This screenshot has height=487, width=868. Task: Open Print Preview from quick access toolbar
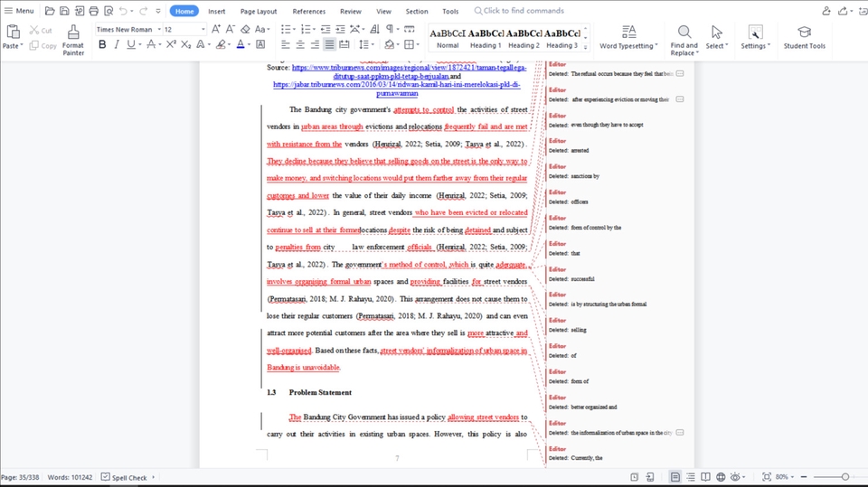pos(108,11)
